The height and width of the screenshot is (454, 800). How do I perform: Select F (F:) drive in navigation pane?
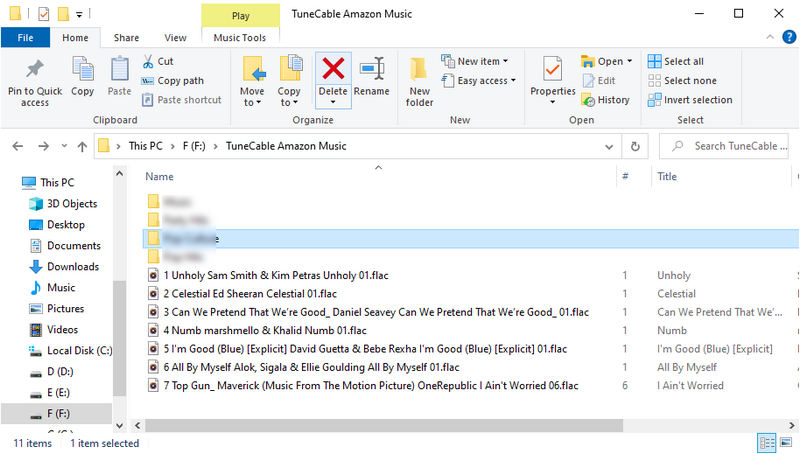coord(56,414)
